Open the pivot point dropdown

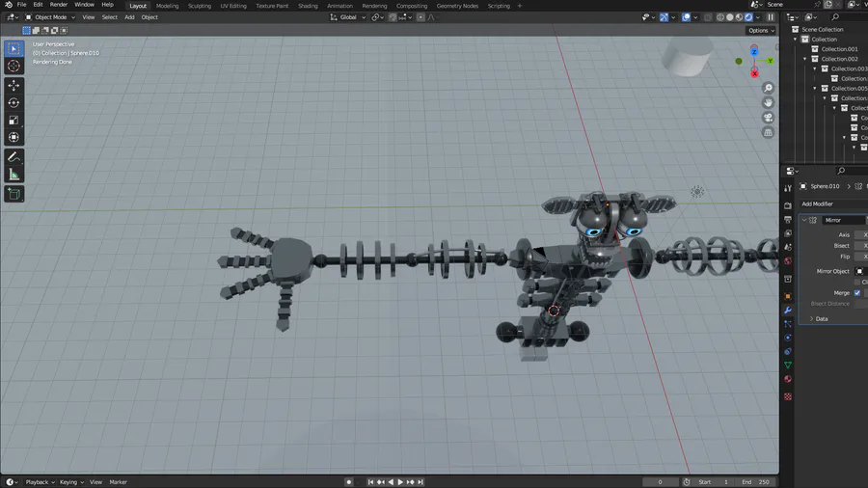point(377,17)
